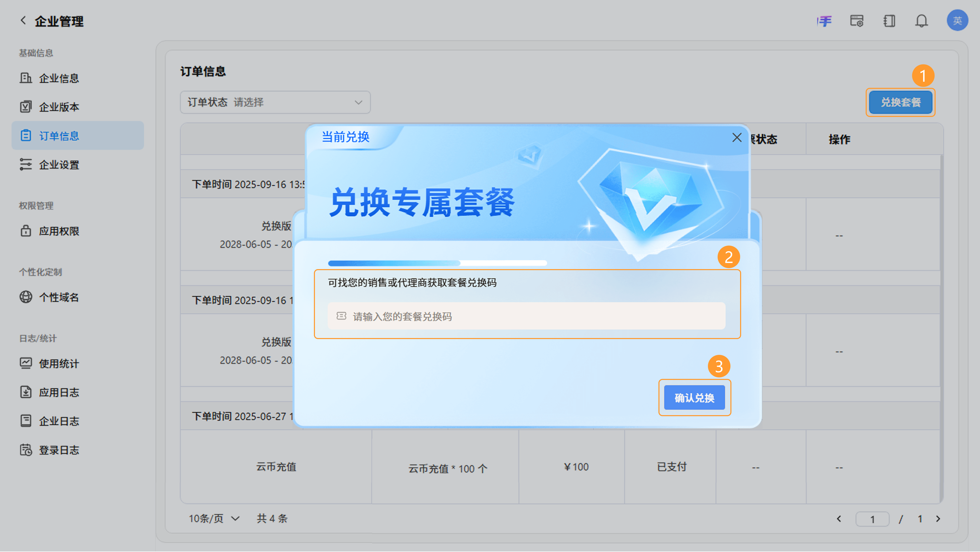Click the 企业版本 icon in sidebar
The height and width of the screenshot is (552, 980).
pyautogui.click(x=26, y=107)
